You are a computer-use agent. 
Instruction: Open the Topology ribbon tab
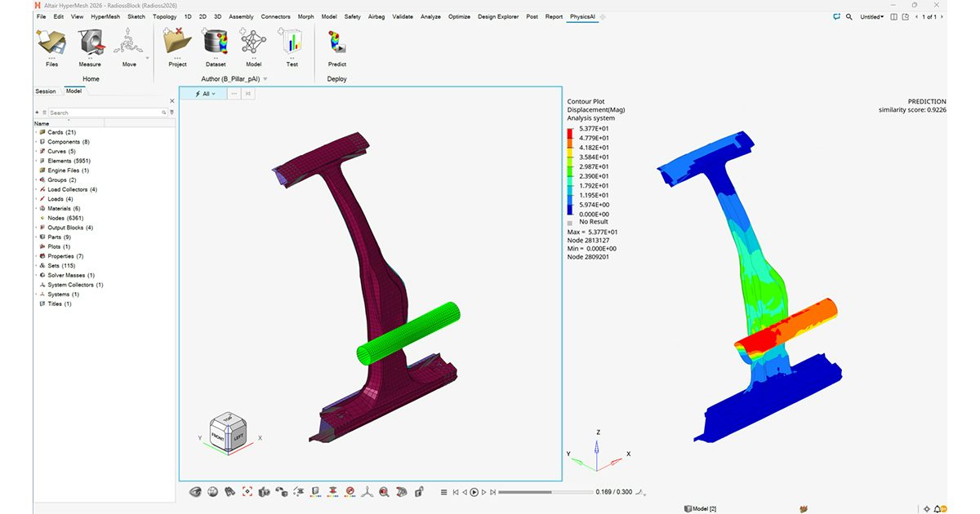tap(164, 16)
